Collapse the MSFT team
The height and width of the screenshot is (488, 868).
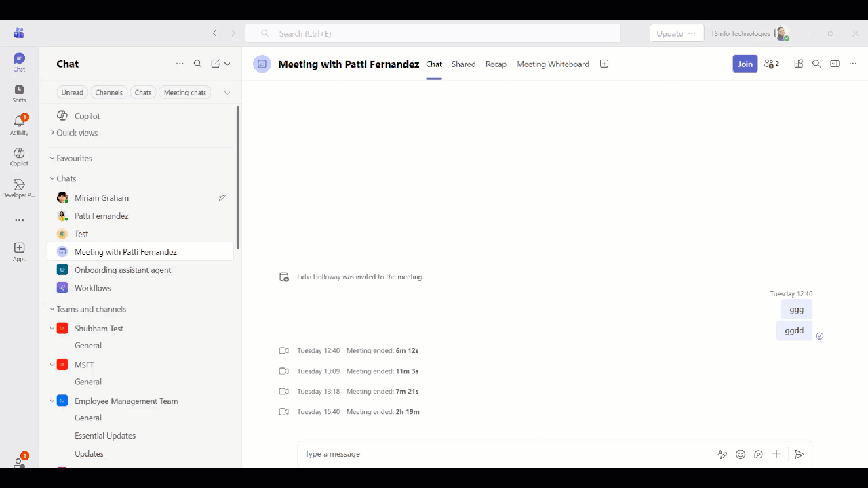tap(52, 365)
